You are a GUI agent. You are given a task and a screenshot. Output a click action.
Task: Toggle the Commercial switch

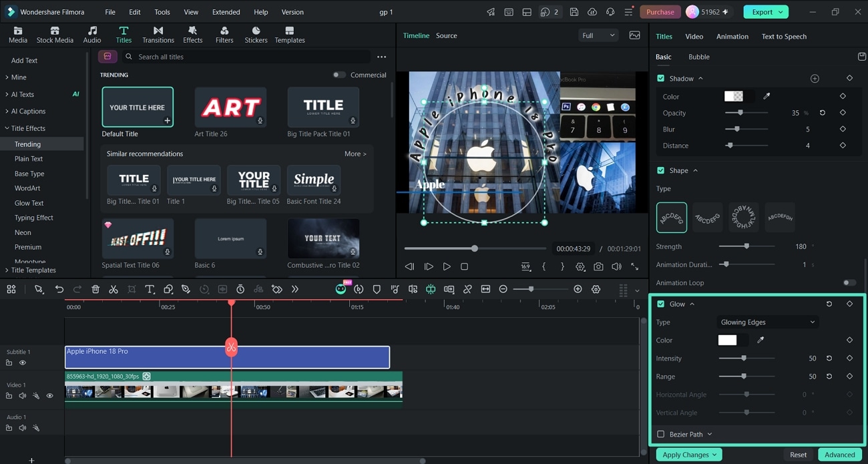[339, 75]
